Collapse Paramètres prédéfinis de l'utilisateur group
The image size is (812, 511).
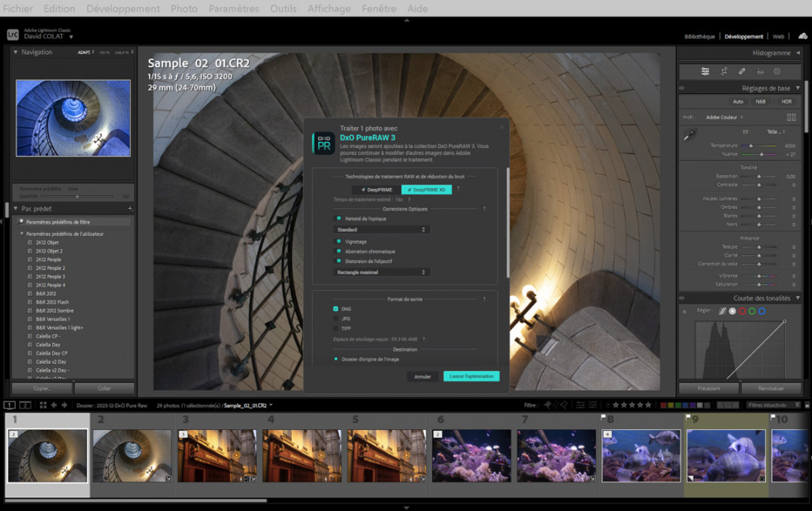[x=22, y=234]
